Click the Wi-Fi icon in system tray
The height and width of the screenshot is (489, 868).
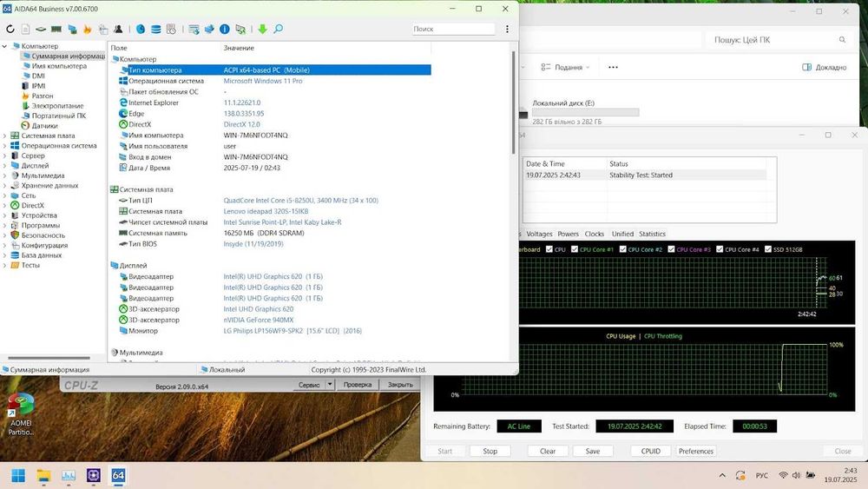(783, 475)
